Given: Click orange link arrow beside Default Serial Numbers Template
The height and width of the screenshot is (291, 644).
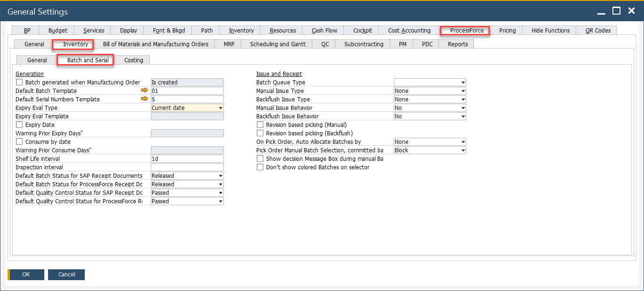Looking at the screenshot, I should pyautogui.click(x=145, y=99).
